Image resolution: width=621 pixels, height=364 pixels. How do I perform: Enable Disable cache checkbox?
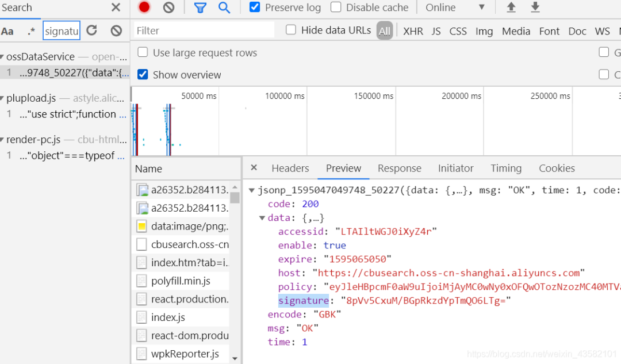coord(336,7)
